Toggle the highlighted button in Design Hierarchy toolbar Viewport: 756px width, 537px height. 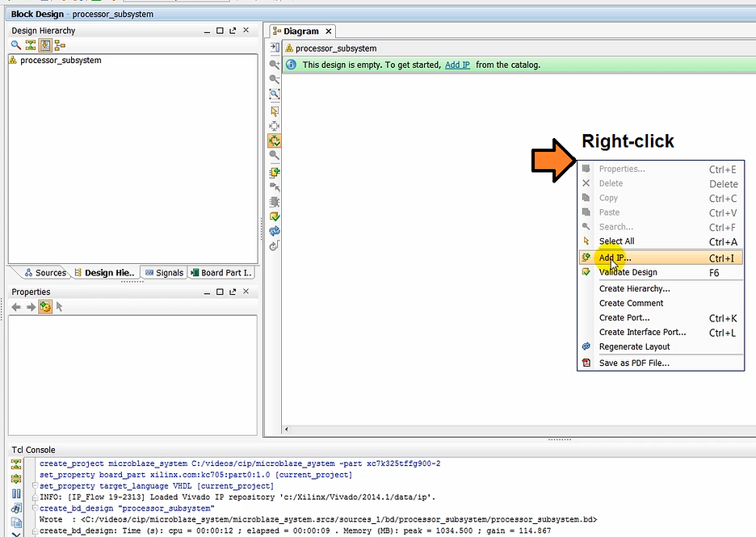[45, 45]
